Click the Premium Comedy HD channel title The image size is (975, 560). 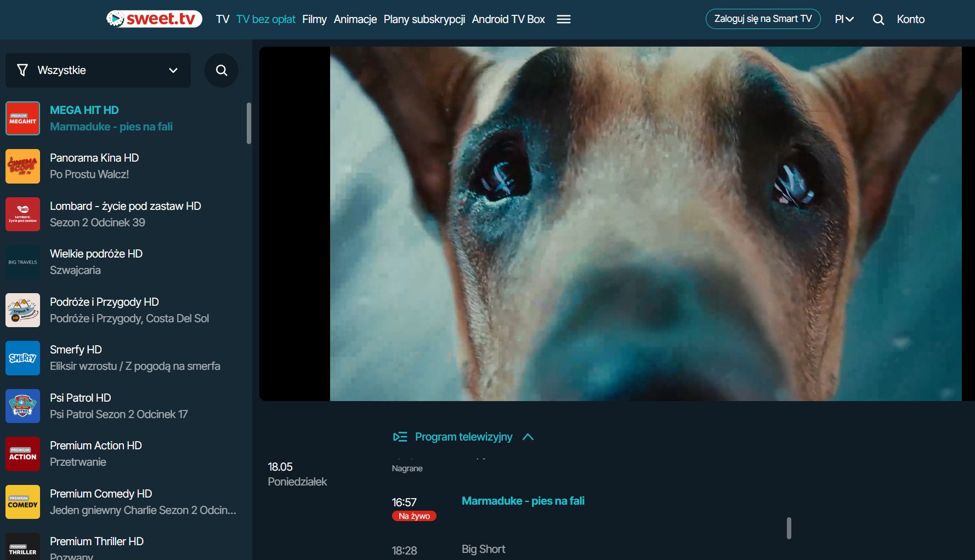coord(101,494)
